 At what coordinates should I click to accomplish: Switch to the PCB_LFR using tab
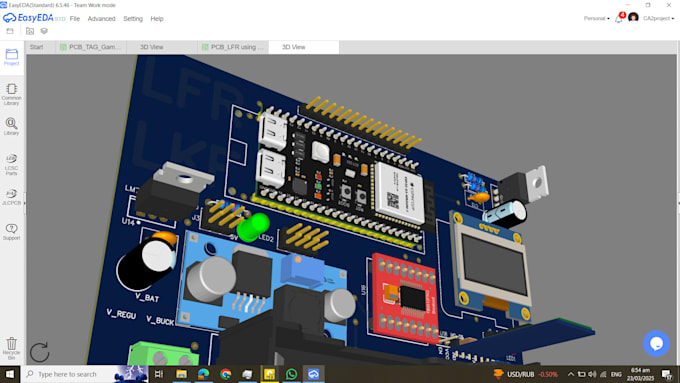click(x=233, y=47)
